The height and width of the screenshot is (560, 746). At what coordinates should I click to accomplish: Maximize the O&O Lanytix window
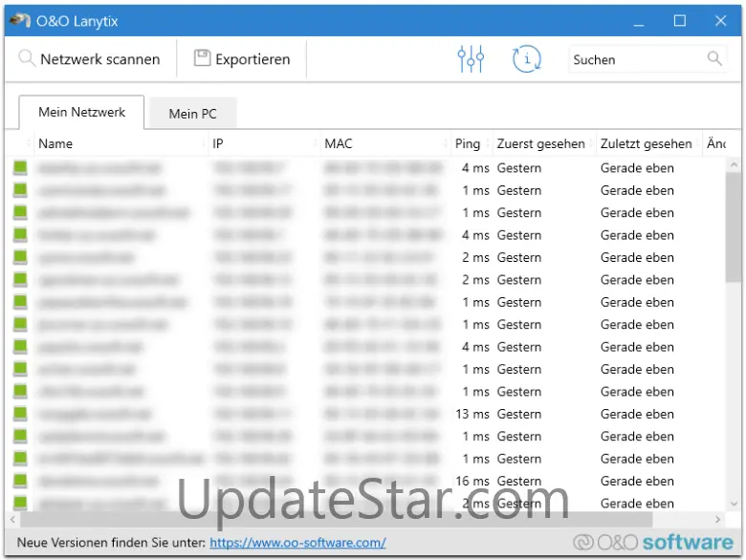point(680,20)
